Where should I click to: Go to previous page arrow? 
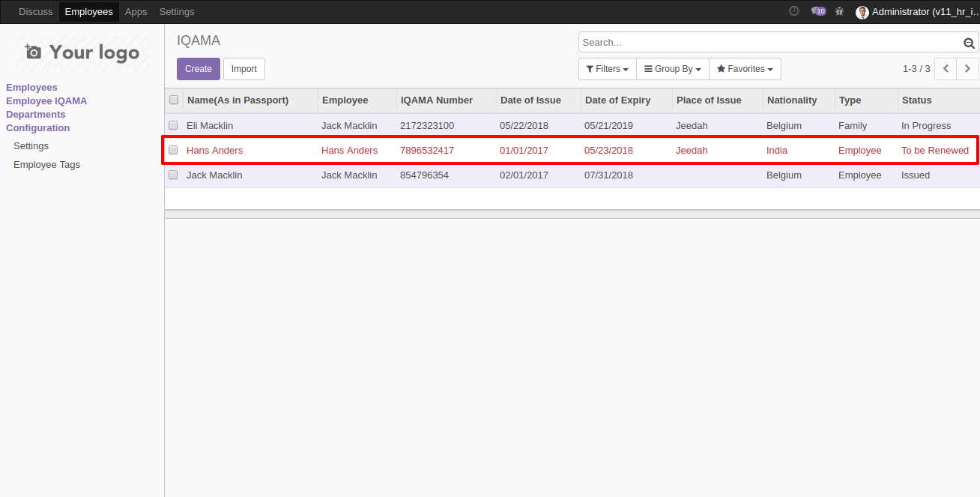946,69
